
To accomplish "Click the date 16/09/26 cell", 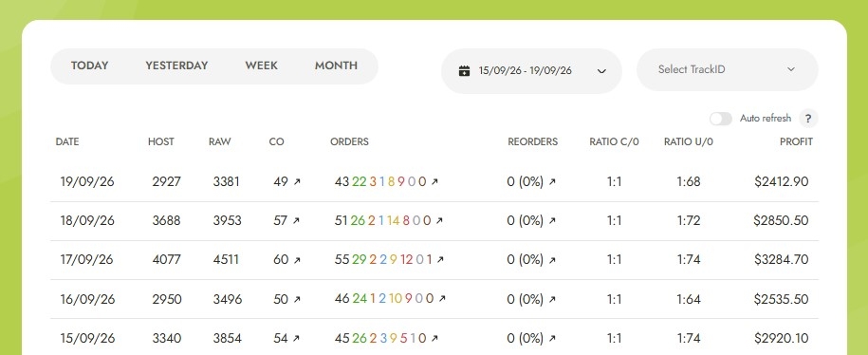I will (x=87, y=299).
